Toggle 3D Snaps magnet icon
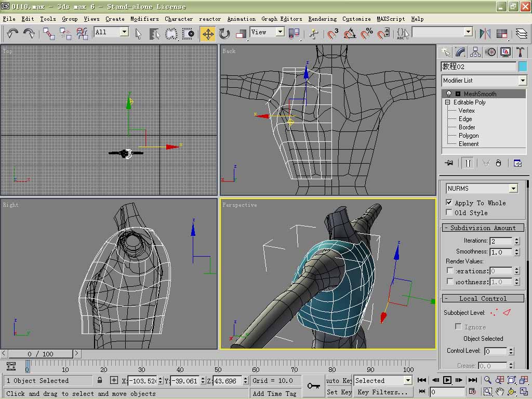 (x=333, y=34)
